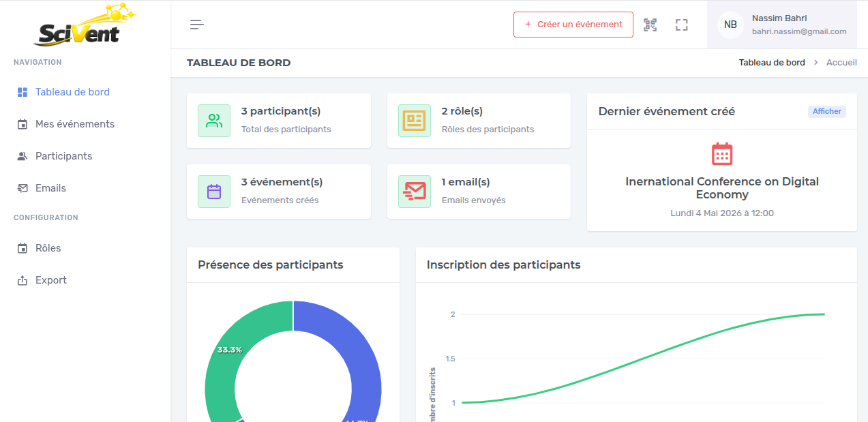Enter fullscreen mode via the expand icon
The image size is (868, 422).
[x=681, y=25]
